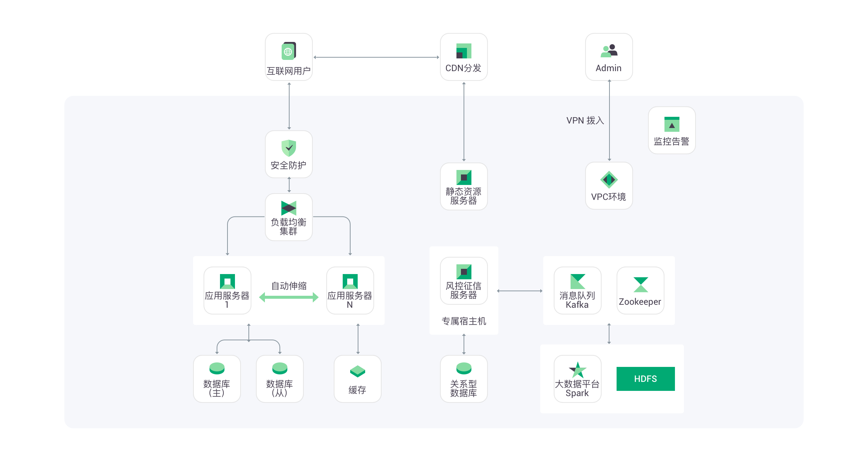Select the VPN 拨入 label
The image size is (868, 462).
585,121
